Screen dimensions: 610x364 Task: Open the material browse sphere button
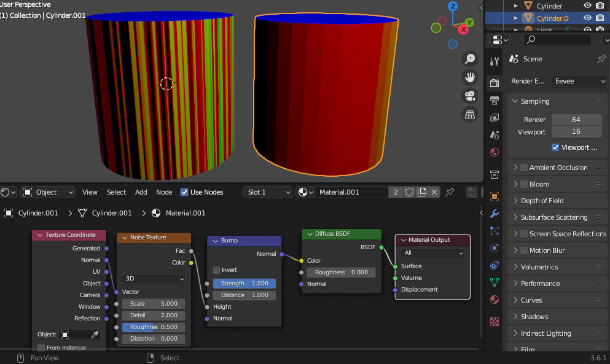[x=305, y=192]
